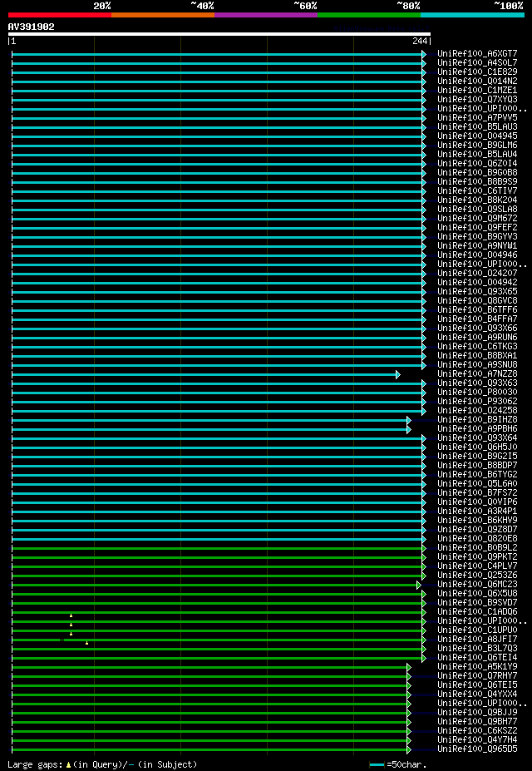Viewport: 532px width, 771px height.
Task: Click the arrowhead ending the A7NZZ8 bar
Action: pyautogui.click(x=398, y=374)
